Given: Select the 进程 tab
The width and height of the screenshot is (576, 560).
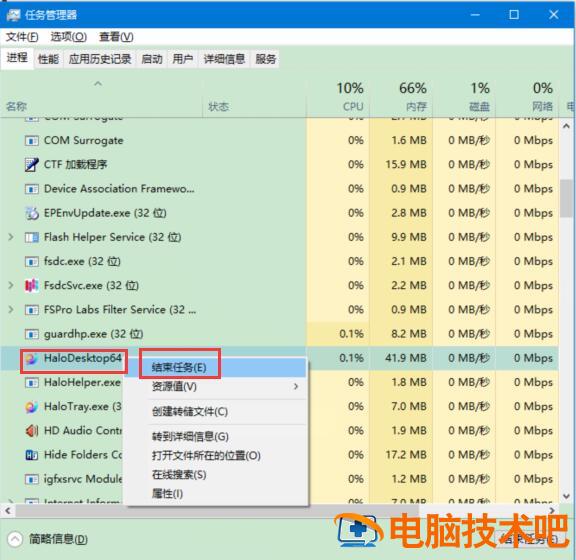Looking at the screenshot, I should (17, 58).
